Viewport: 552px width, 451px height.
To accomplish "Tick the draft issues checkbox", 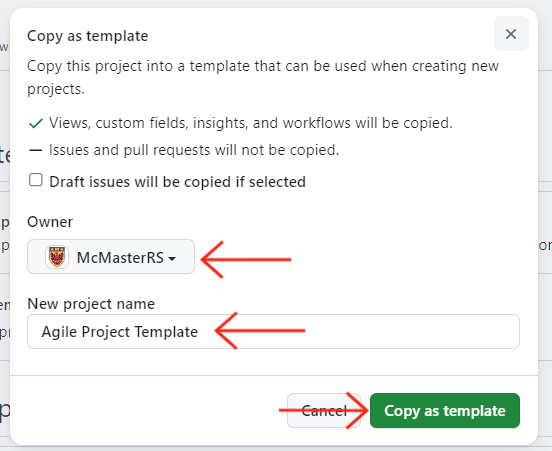I will tap(36, 180).
